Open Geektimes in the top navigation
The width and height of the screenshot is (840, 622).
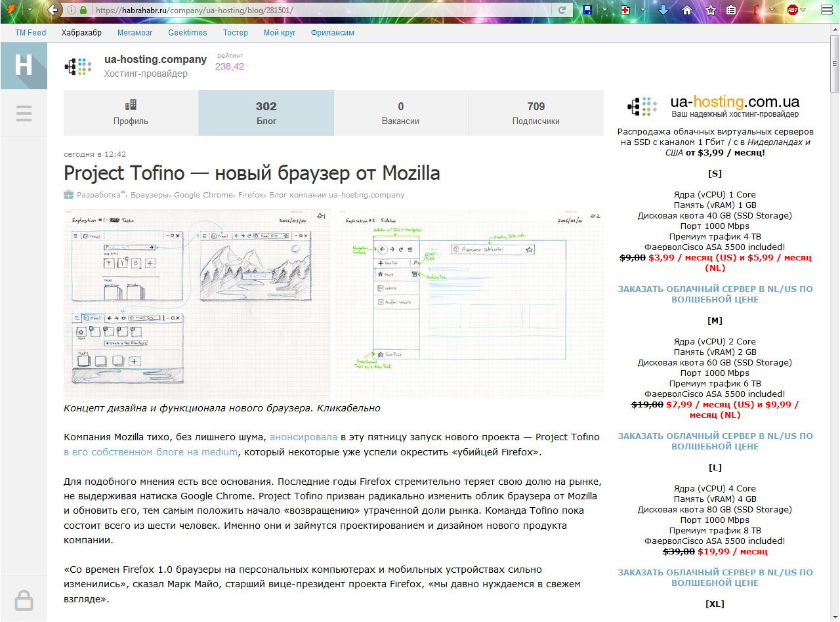(188, 33)
